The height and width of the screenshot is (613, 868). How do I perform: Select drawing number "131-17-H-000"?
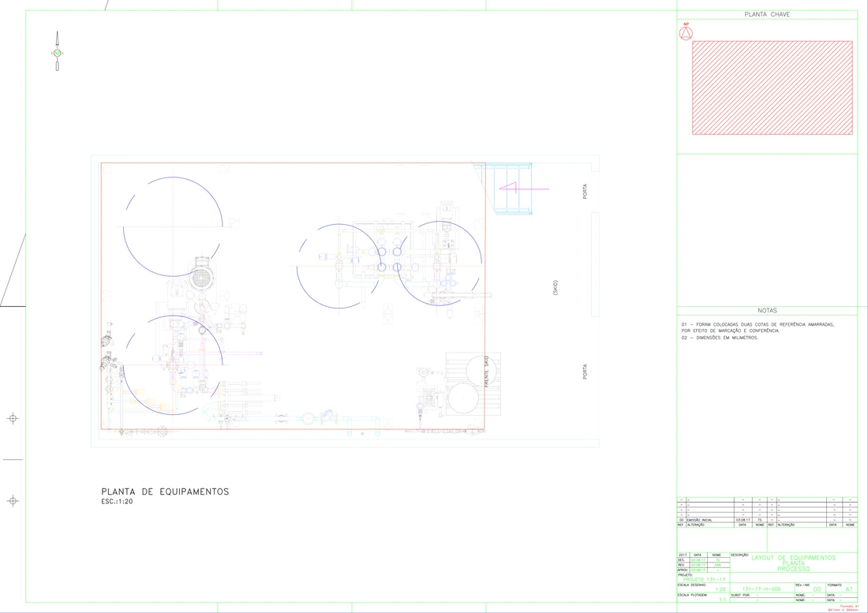click(761, 589)
